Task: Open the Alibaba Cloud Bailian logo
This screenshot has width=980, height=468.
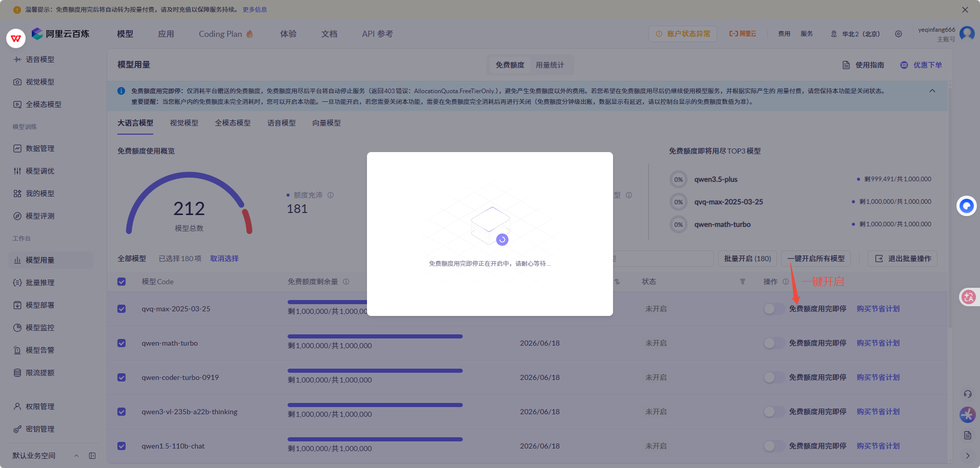Action: coord(60,34)
